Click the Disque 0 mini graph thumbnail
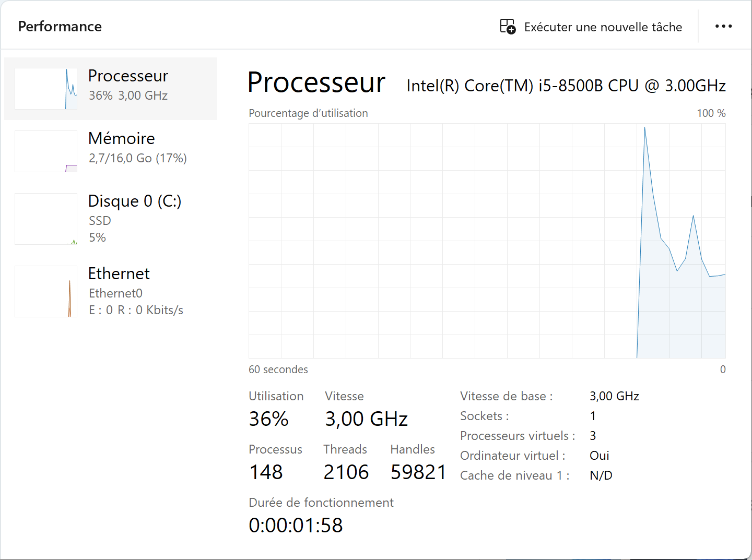This screenshot has width=752, height=560. pyautogui.click(x=46, y=219)
